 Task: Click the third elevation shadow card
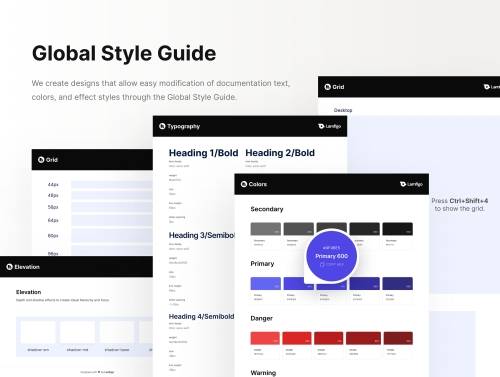tap(117, 332)
